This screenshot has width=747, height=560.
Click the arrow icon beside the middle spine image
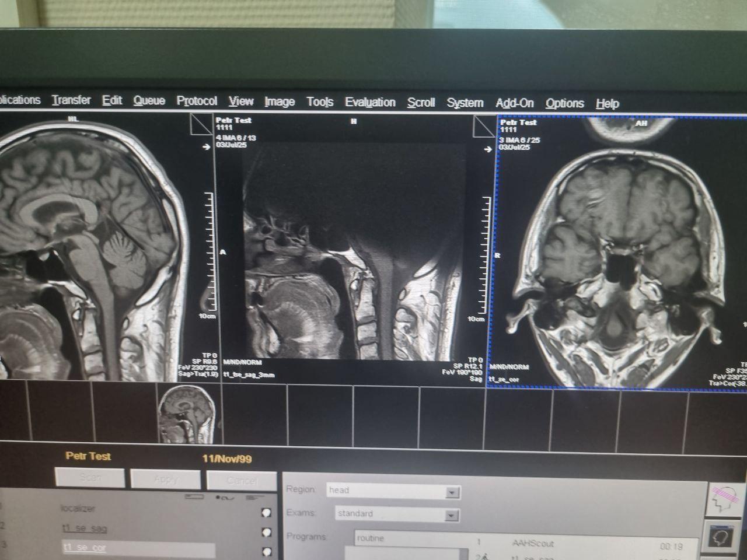coord(488,149)
